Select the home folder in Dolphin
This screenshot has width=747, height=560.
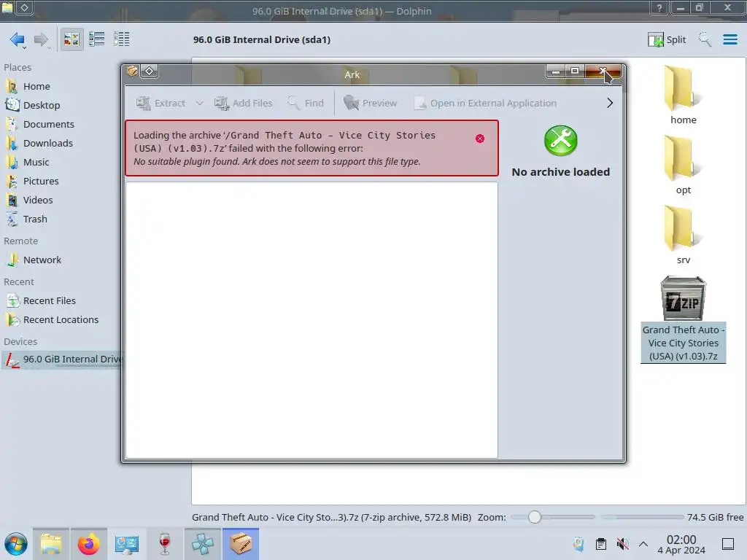tap(683, 96)
